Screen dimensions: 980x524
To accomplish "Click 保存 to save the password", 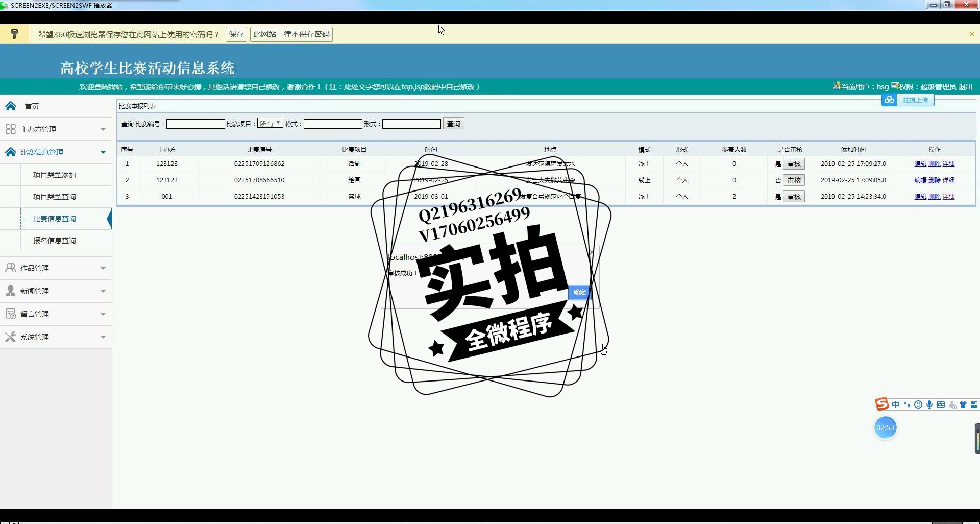I will click(x=236, y=34).
